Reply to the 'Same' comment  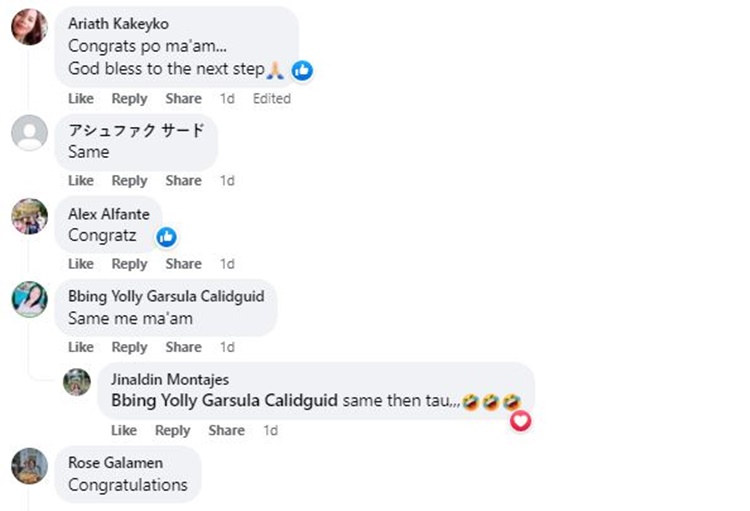(x=129, y=181)
